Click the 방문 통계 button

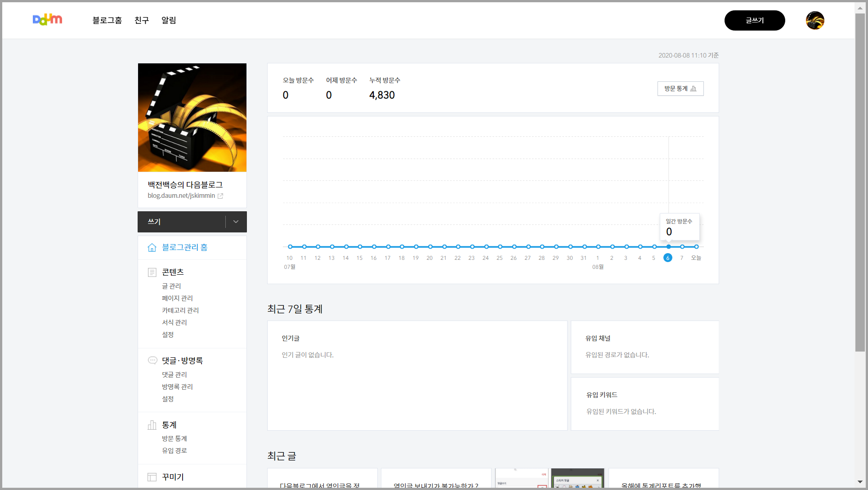click(680, 89)
